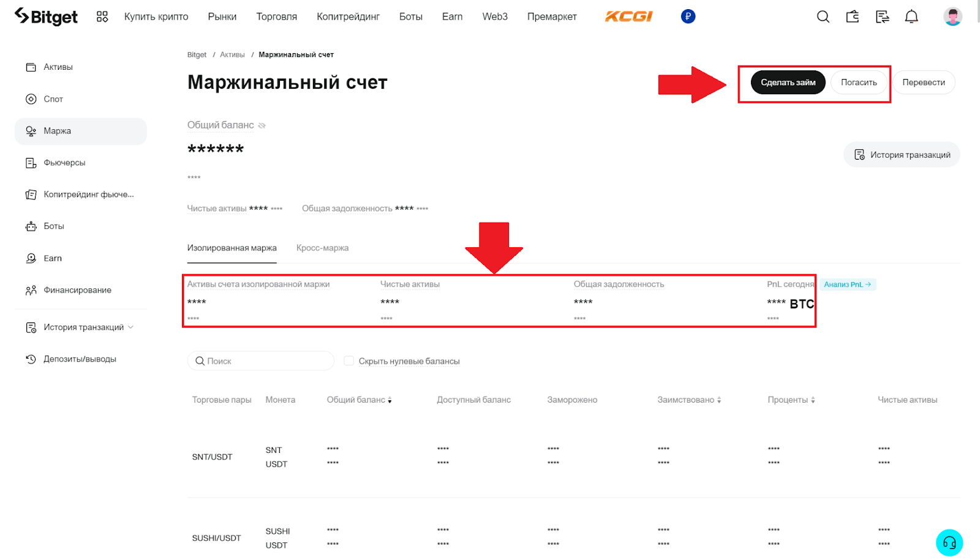The image size is (980, 560).
Task: Open the orders list icon in header
Action: pyautogui.click(x=882, y=17)
